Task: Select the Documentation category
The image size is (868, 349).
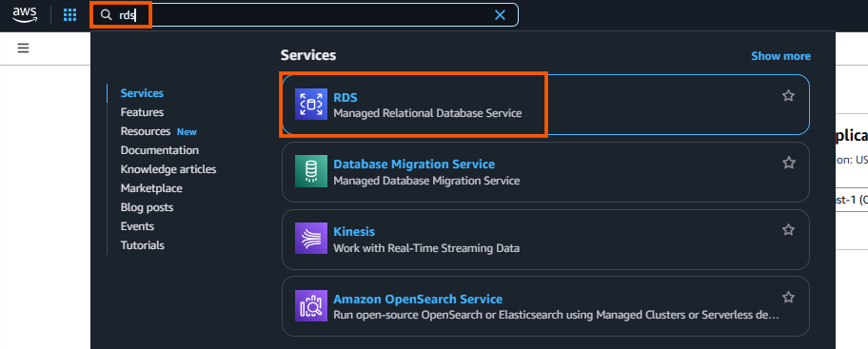Action: [x=160, y=150]
